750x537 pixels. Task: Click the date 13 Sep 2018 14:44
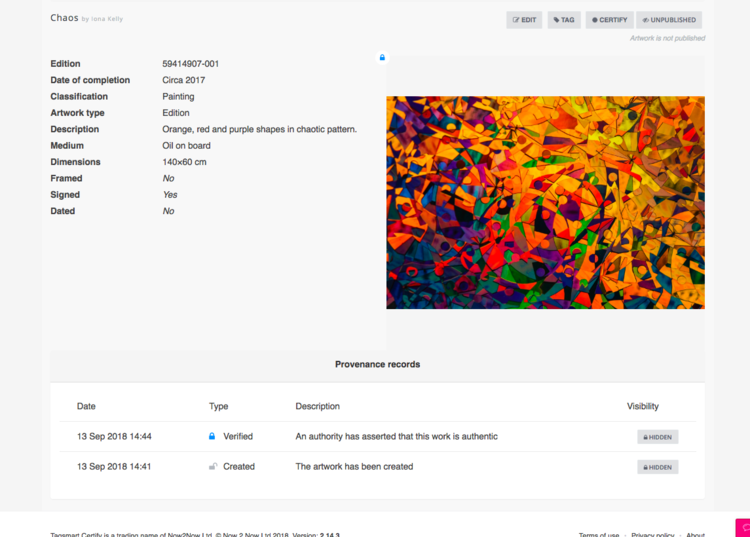point(114,436)
